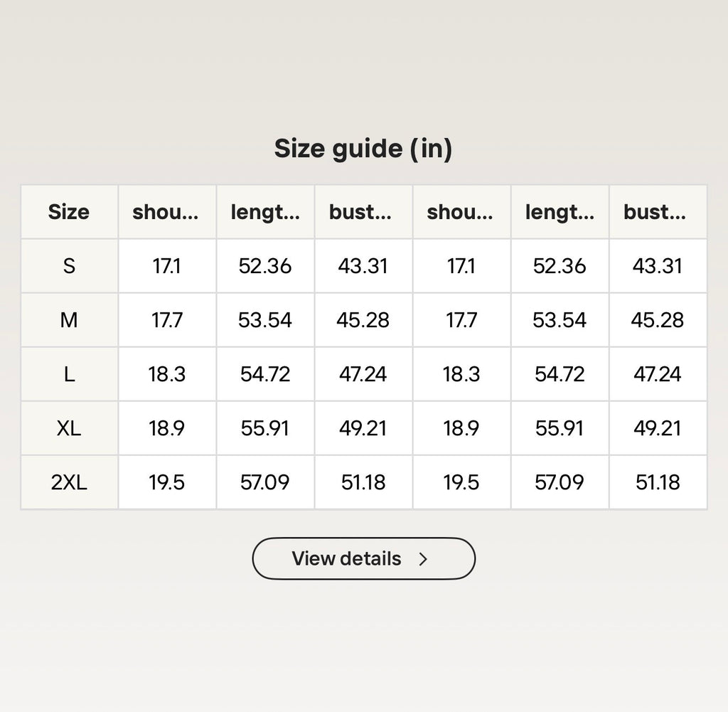
Task: Select the first 45.28 bust cell
Action: (x=363, y=320)
